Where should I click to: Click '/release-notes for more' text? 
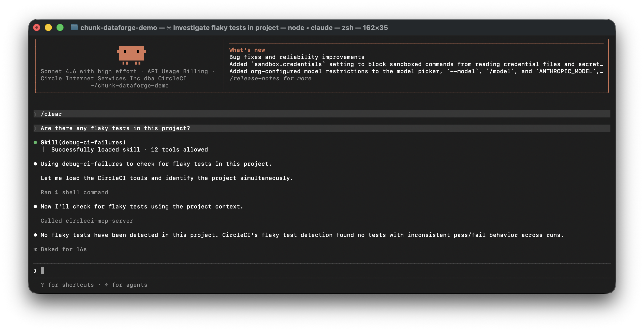coord(270,79)
